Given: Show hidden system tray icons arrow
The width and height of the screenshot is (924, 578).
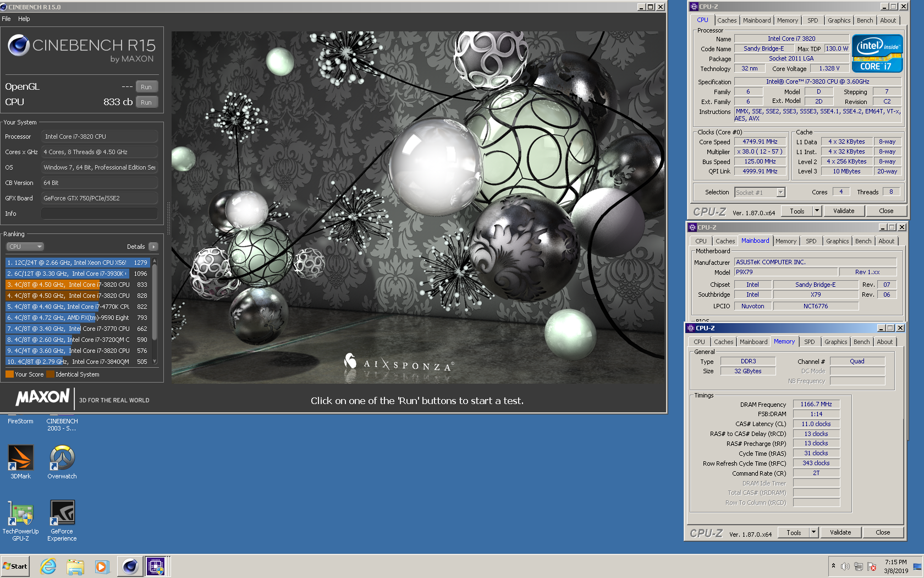Looking at the screenshot, I should click(x=833, y=566).
